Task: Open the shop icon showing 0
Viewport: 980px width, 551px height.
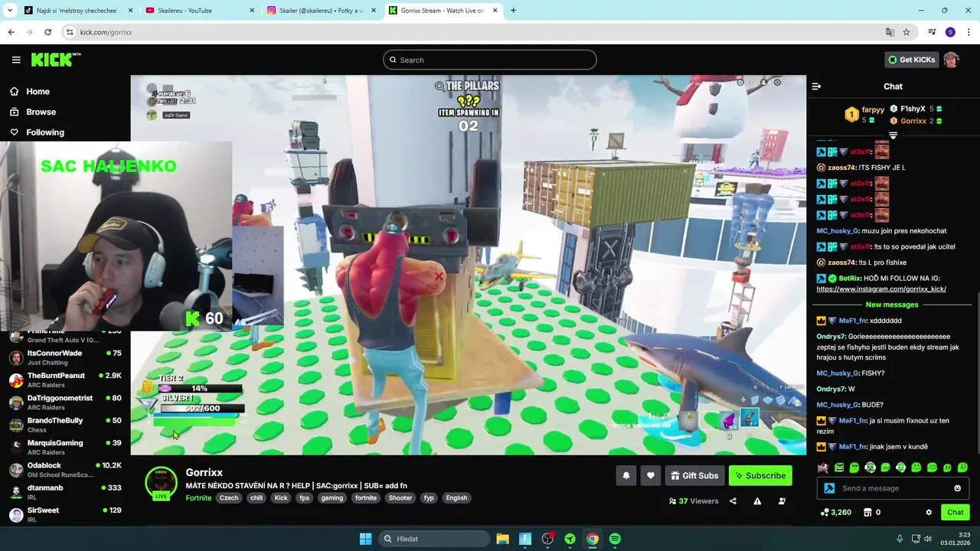Action: coord(872,512)
